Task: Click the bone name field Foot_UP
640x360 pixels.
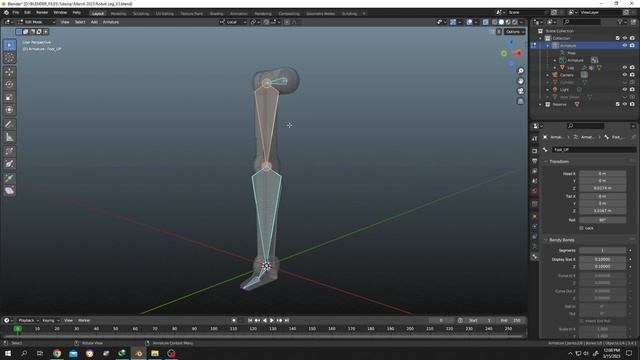Action: click(x=594, y=150)
